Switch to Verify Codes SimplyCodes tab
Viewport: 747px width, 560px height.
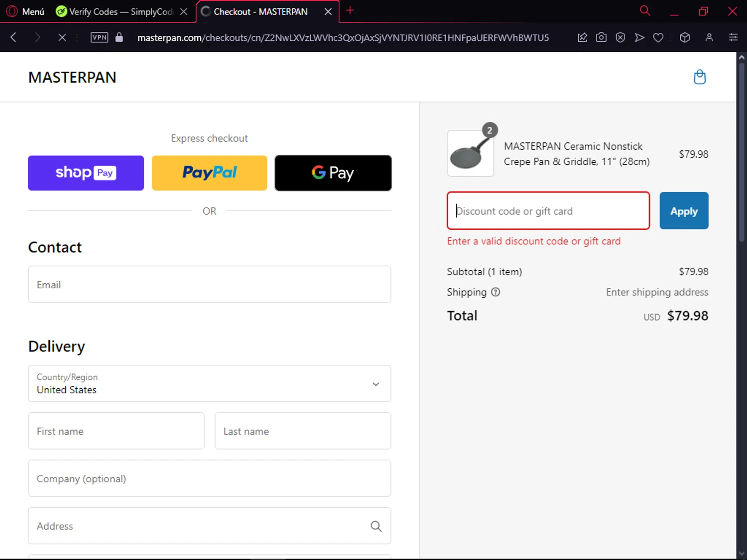[115, 11]
